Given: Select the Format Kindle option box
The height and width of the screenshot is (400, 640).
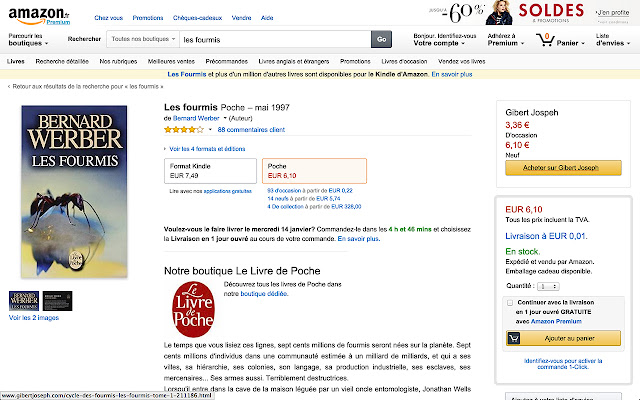Looking at the screenshot, I should pos(210,171).
